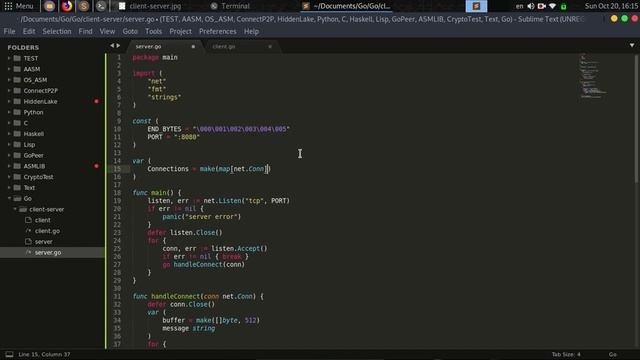The height and width of the screenshot is (360, 640).
Task: Switch to the client.go editor tab
Action: point(241,47)
